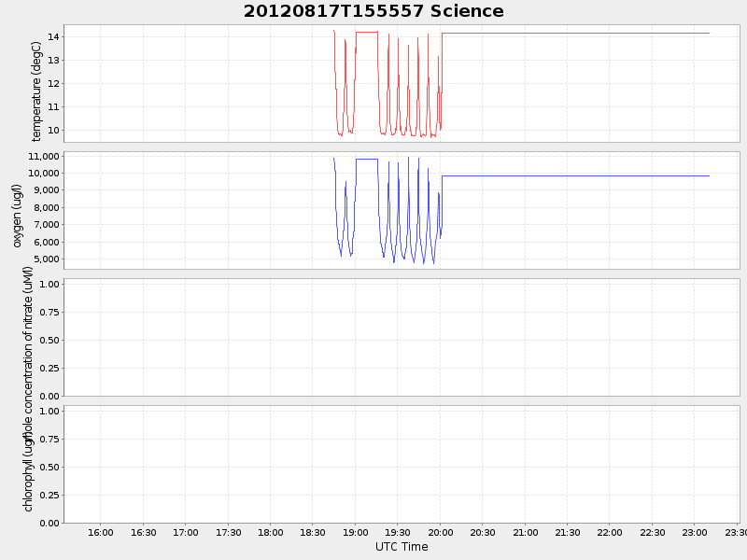Click the 10 tick on temperature axis
The height and width of the screenshot is (560, 747).
coord(53,131)
